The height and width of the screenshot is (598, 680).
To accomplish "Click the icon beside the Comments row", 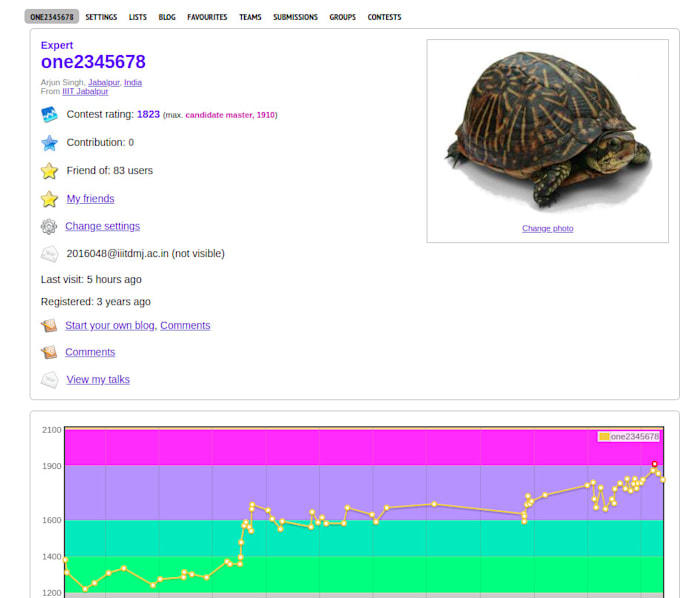I will point(49,353).
